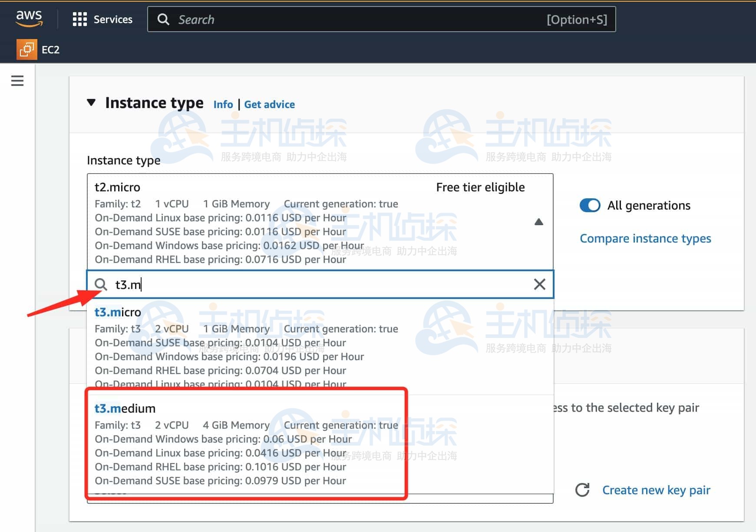The height and width of the screenshot is (532, 756).
Task: Click the magnifier icon in top search bar
Action: click(x=163, y=20)
